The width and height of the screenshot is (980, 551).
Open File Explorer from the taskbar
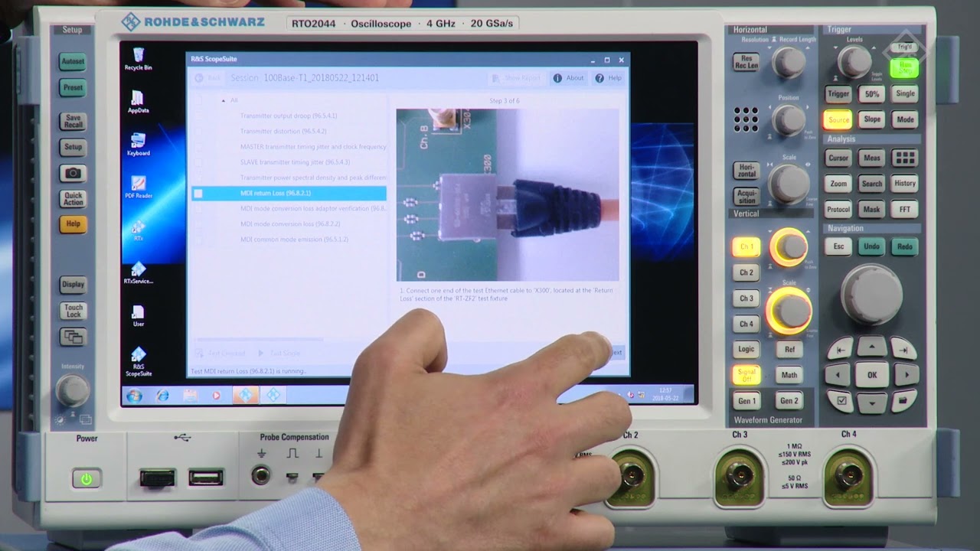pos(190,396)
